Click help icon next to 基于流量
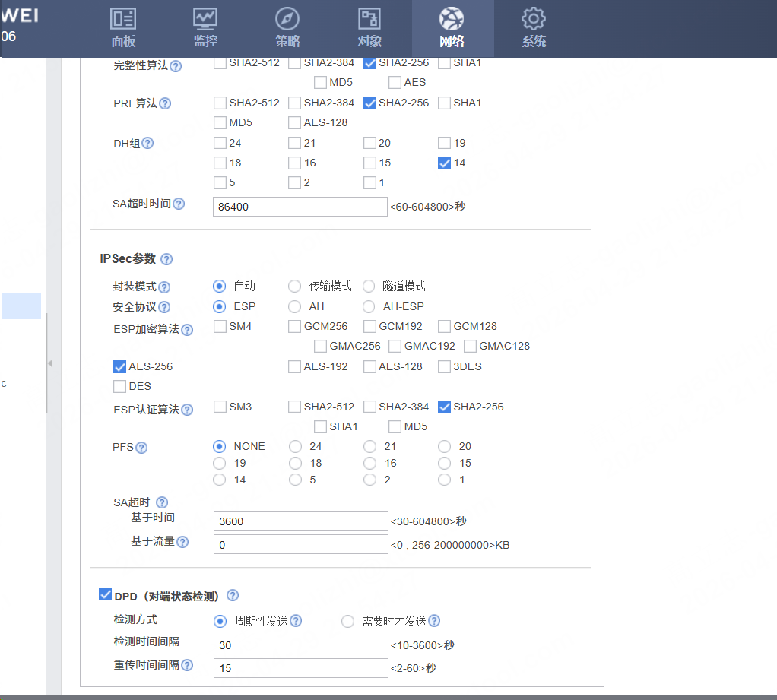The image size is (777, 700). [x=182, y=542]
